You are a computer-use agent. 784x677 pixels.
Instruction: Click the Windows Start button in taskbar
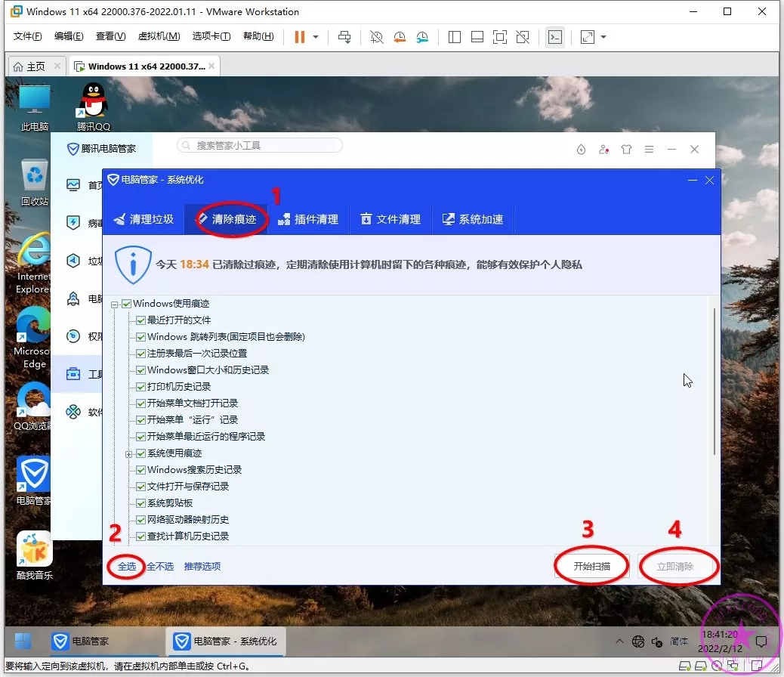pyautogui.click(x=23, y=641)
